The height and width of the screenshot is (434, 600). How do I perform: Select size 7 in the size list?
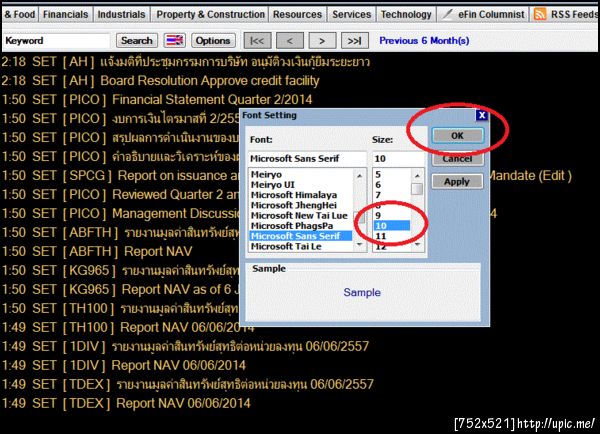pyautogui.click(x=392, y=195)
